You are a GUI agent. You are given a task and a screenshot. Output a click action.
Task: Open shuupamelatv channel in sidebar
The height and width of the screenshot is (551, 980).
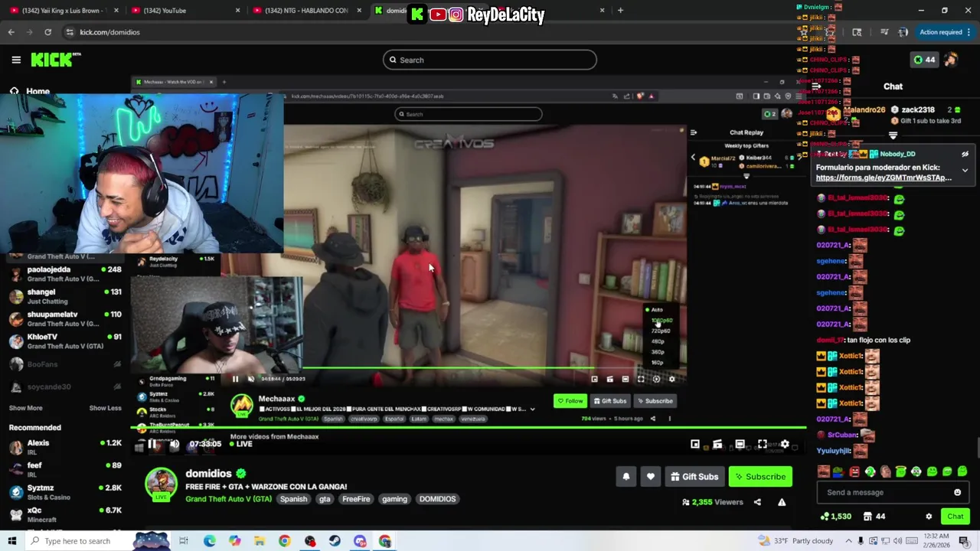(x=65, y=318)
